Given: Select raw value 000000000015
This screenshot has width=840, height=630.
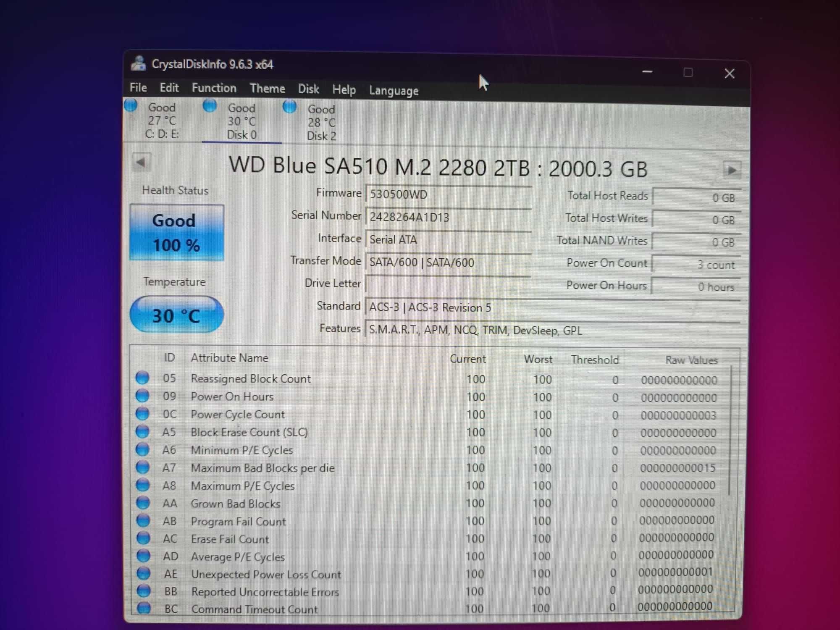Looking at the screenshot, I should (677, 468).
